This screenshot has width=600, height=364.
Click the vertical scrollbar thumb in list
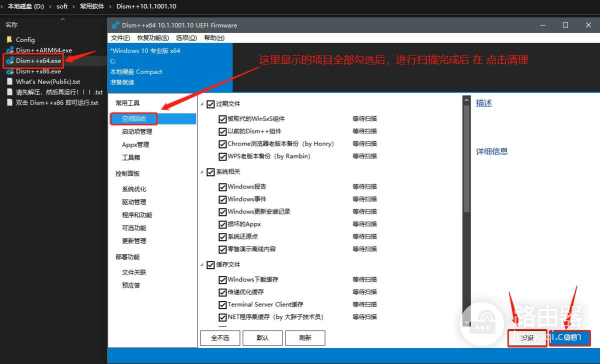pos(466,158)
